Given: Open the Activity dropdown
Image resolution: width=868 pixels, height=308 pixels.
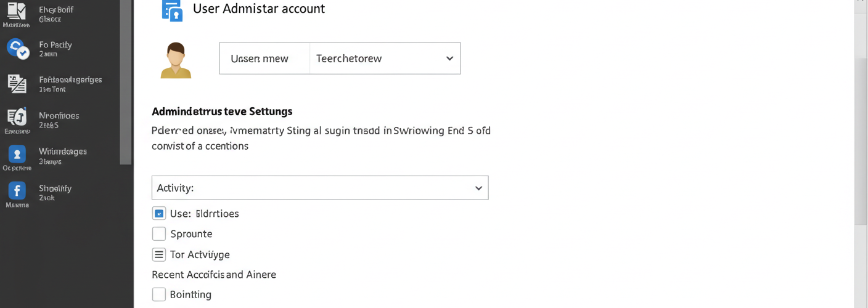Looking at the screenshot, I should (x=320, y=188).
